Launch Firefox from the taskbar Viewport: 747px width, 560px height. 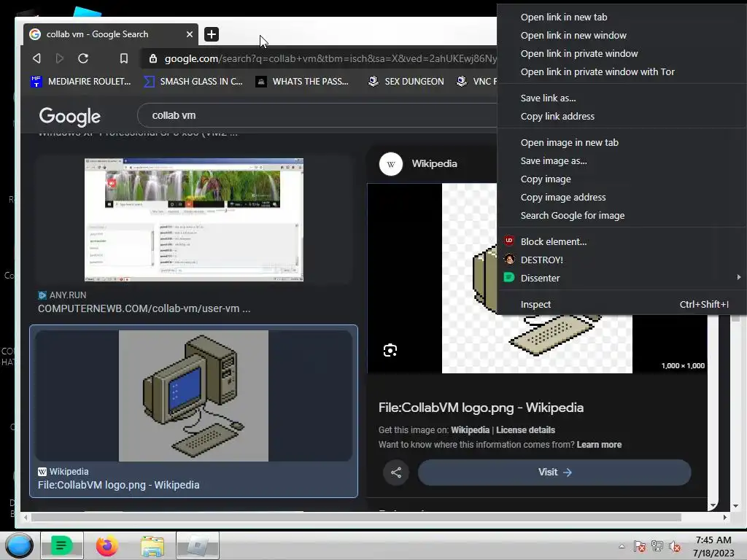(107, 545)
